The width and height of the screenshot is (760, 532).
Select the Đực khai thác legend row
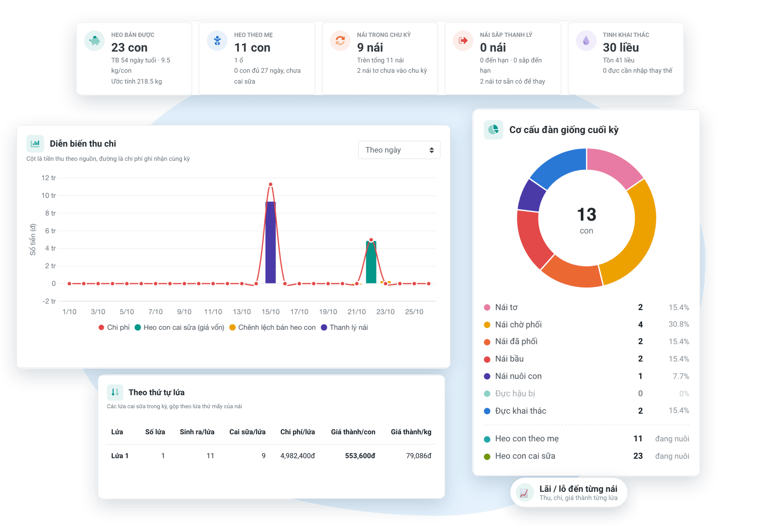586,411
